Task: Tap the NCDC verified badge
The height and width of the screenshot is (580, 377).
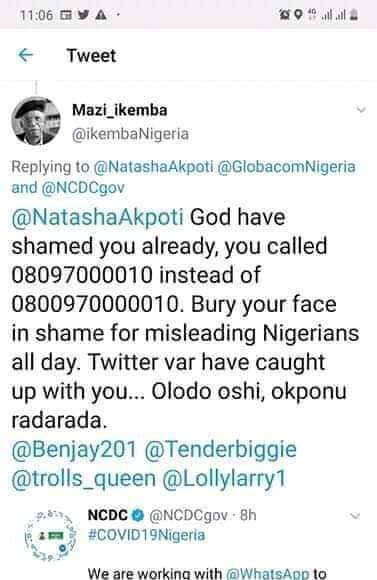Action: tap(138, 515)
